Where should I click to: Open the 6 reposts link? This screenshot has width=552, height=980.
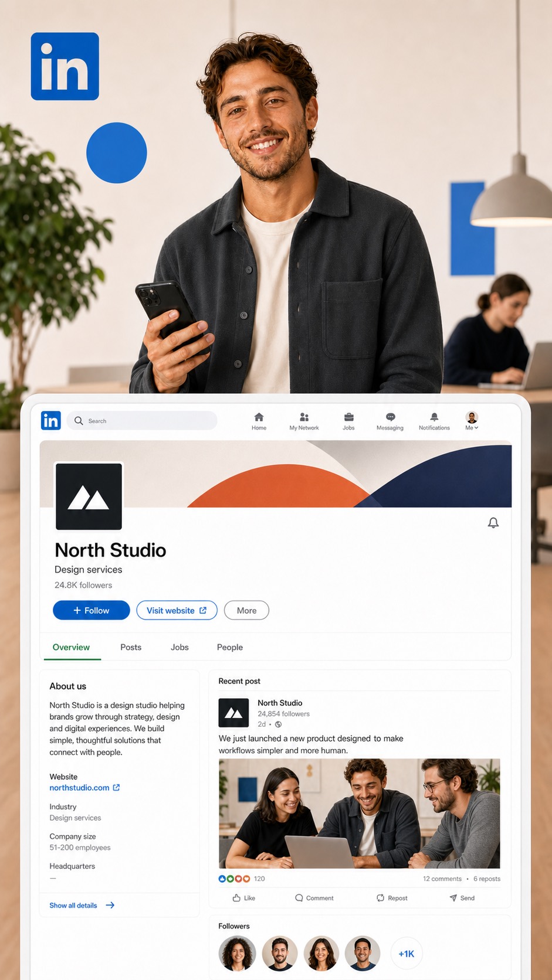pyautogui.click(x=487, y=879)
